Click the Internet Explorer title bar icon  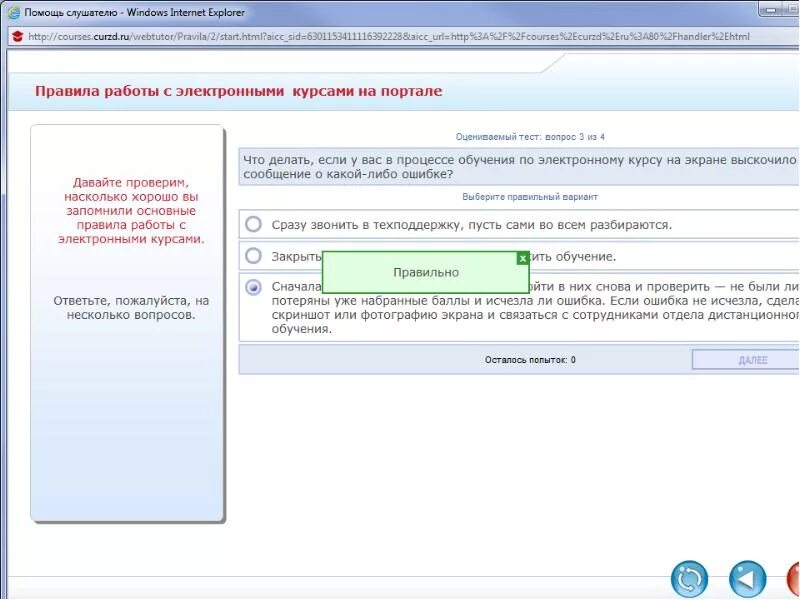[14, 12]
